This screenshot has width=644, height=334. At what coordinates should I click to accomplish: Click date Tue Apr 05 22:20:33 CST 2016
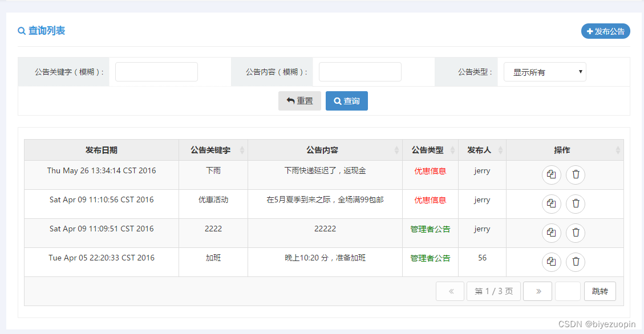[102, 258]
